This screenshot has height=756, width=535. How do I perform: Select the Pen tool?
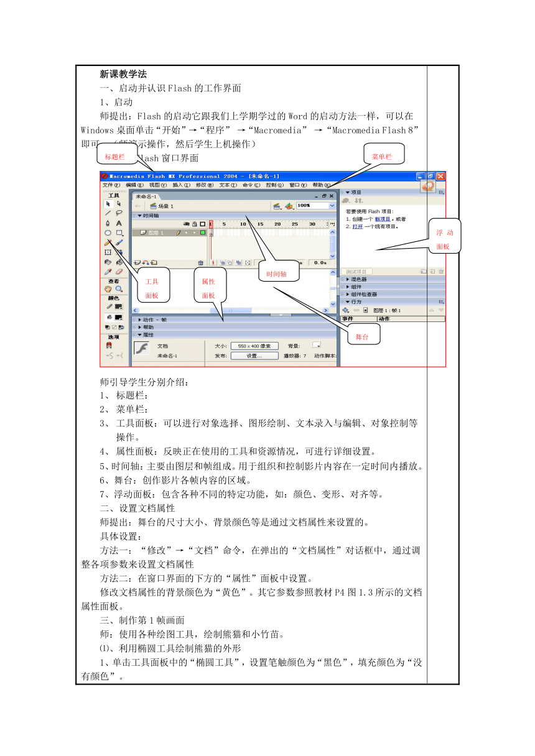108,223
